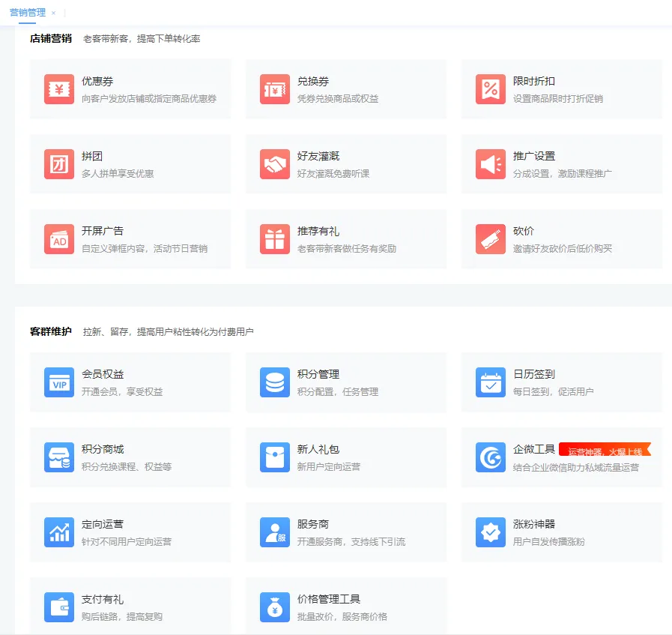Screen dimensions: 672x635
Task: Open the 积分管理 points management icon
Action: [274, 382]
